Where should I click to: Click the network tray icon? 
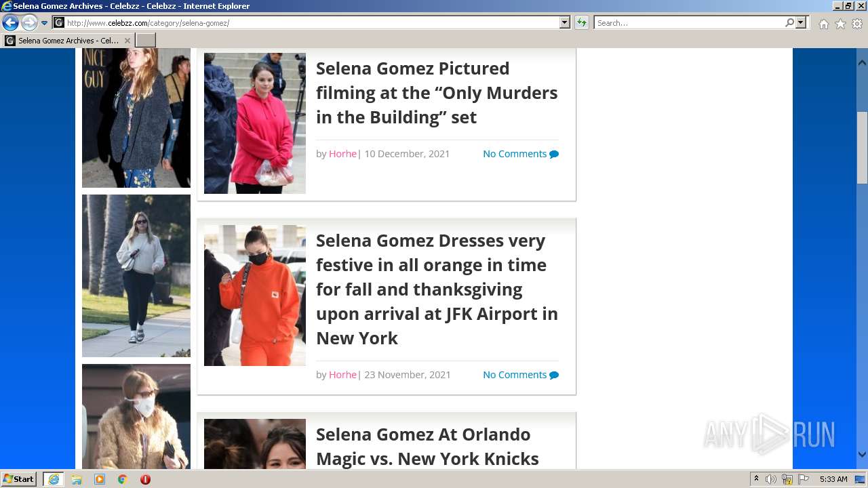click(787, 479)
